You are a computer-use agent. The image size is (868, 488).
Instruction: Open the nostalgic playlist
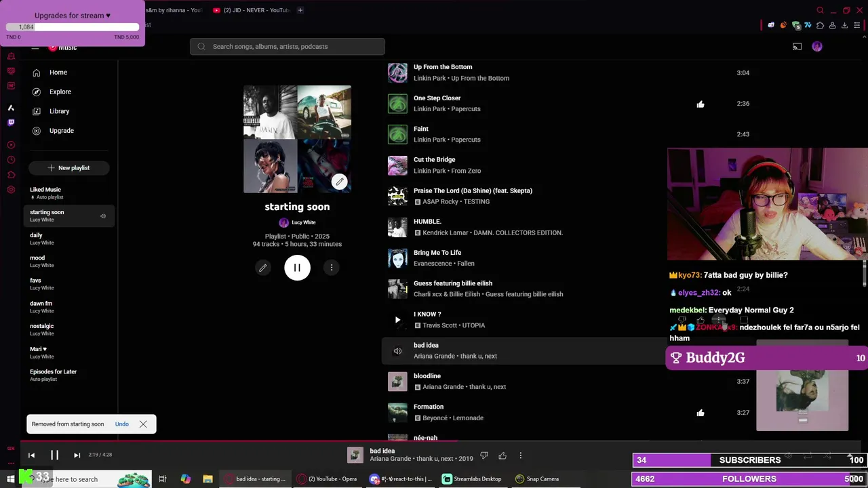click(x=68, y=329)
